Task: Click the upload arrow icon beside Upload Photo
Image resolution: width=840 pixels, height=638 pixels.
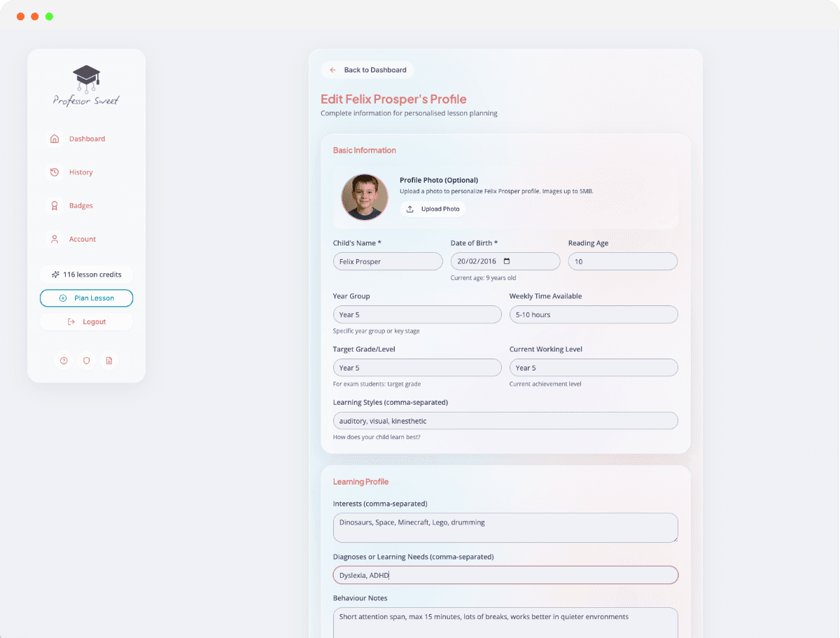Action: [x=410, y=209]
